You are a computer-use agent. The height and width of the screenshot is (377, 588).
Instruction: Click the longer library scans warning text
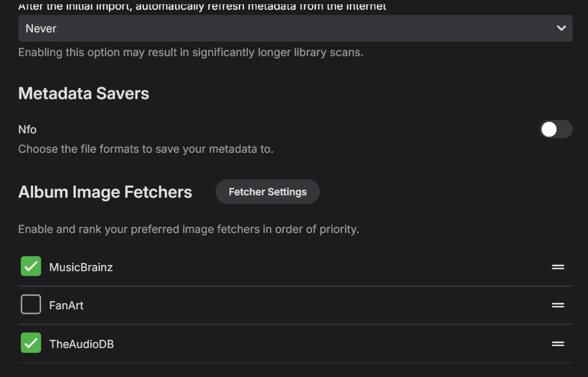(x=191, y=52)
